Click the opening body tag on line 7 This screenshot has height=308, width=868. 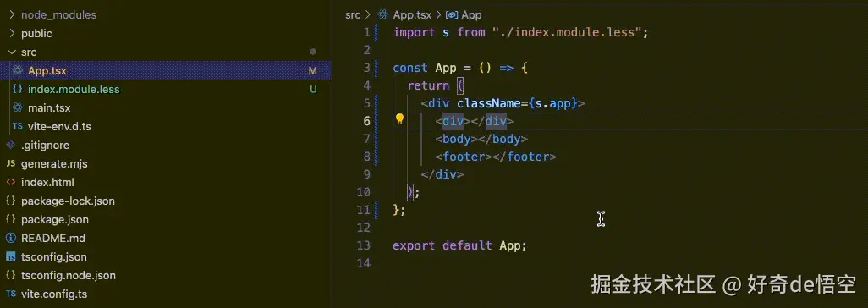(x=456, y=139)
